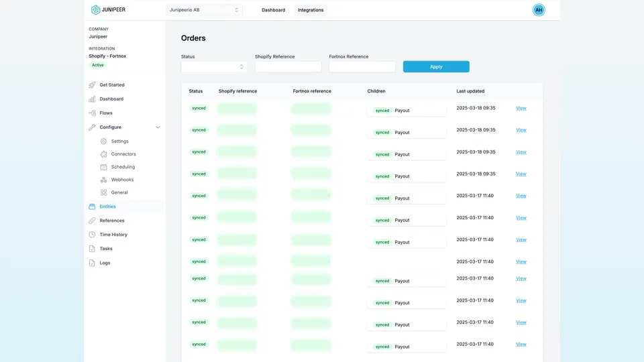Click the Apply filter button
This screenshot has height=362, width=644.
click(436, 66)
